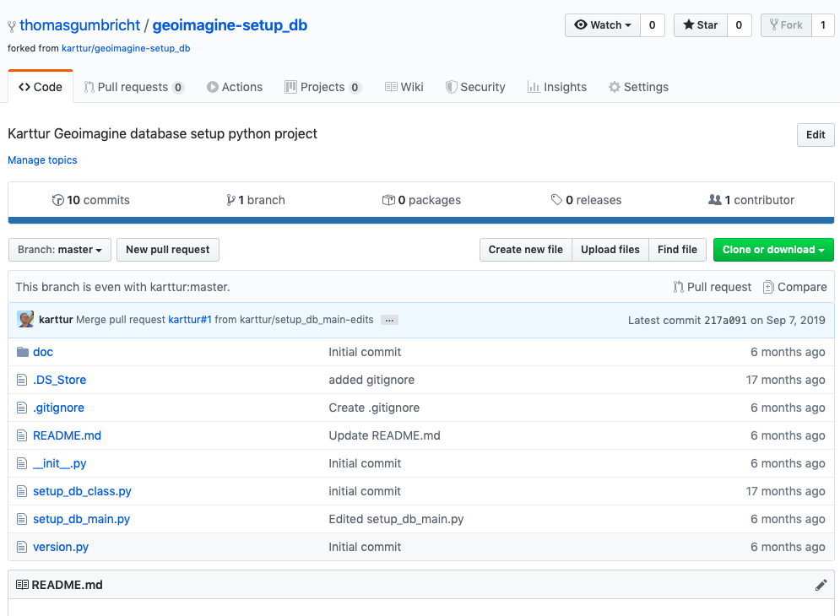The width and height of the screenshot is (840, 616).
Task: Click the Create new file button
Action: 525,250
